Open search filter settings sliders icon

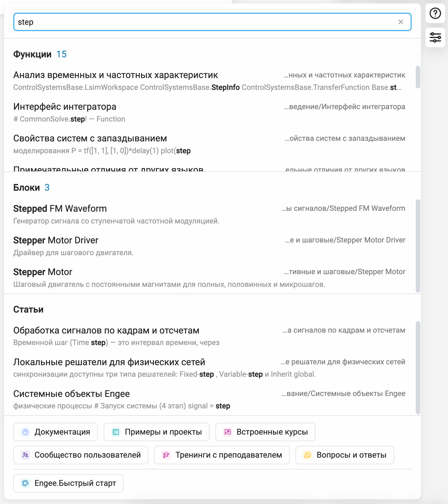pyautogui.click(x=435, y=37)
